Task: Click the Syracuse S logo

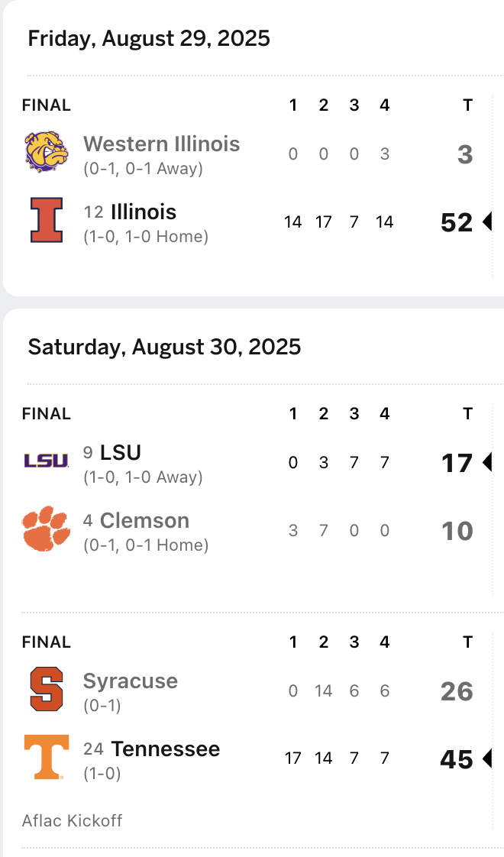Action: click(x=46, y=689)
